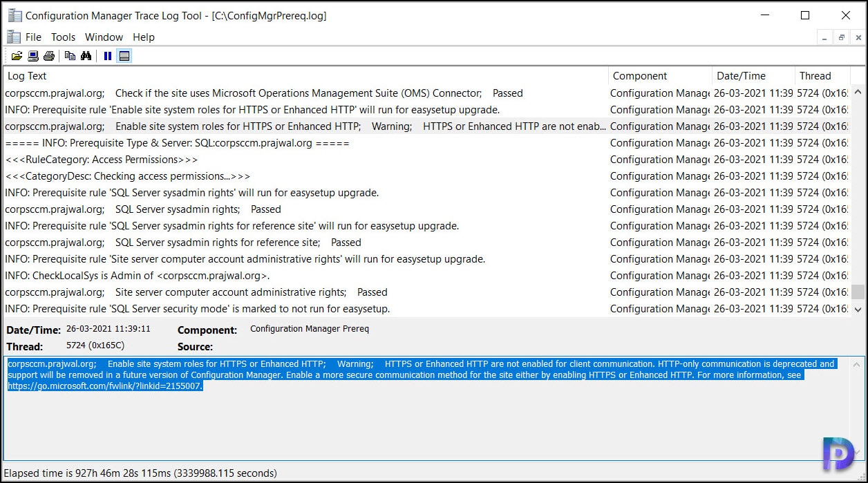Select the OMS Connector check Passed row

point(426,93)
